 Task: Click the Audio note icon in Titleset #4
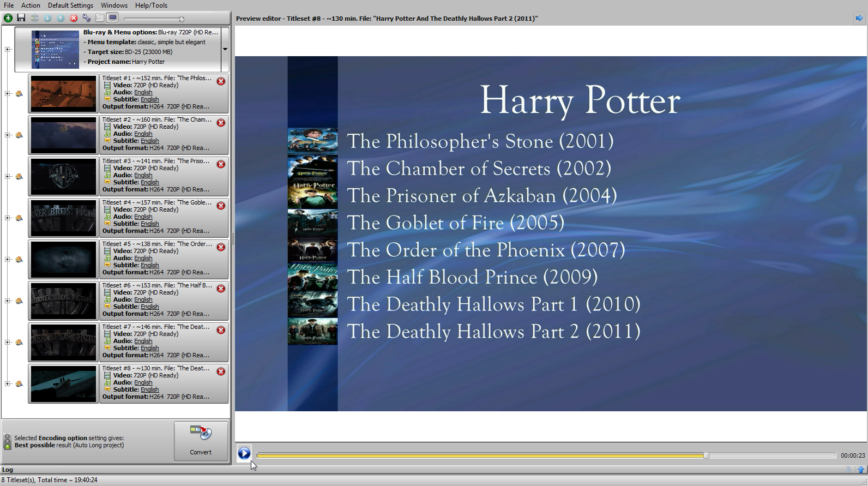(x=107, y=217)
